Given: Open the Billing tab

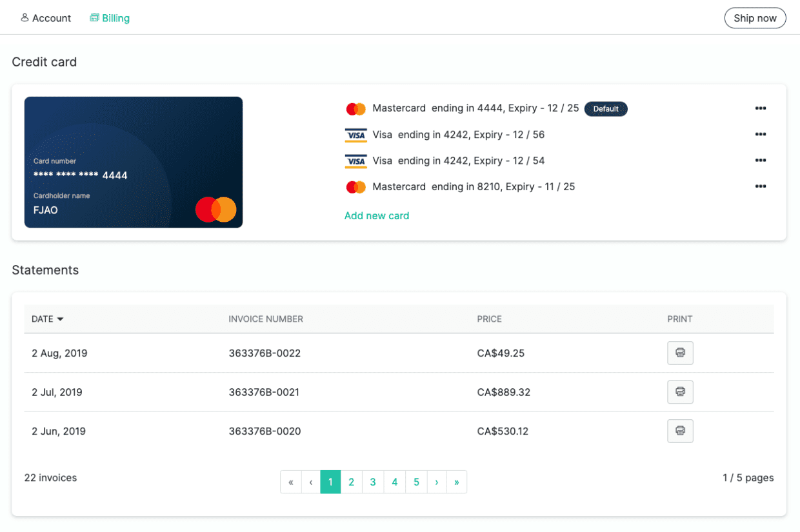Looking at the screenshot, I should [x=110, y=18].
